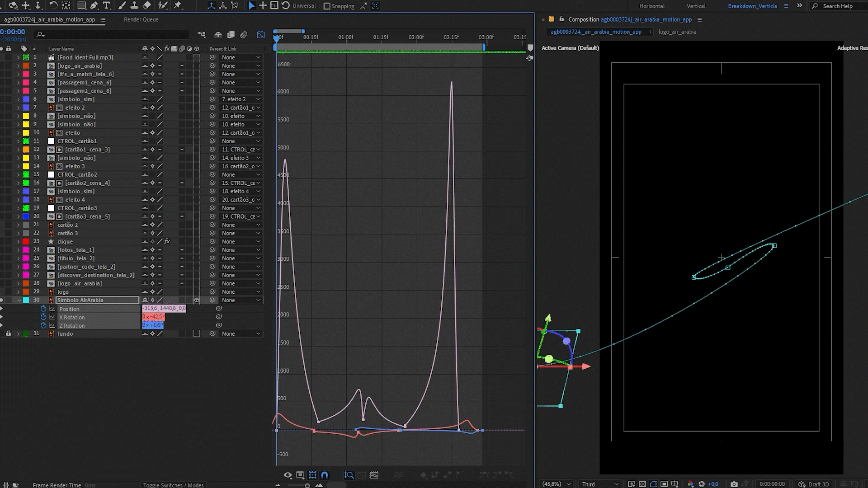Viewport: 868px width, 488px height.
Task: Select agb0003724j timeline tab
Action: click(50, 19)
